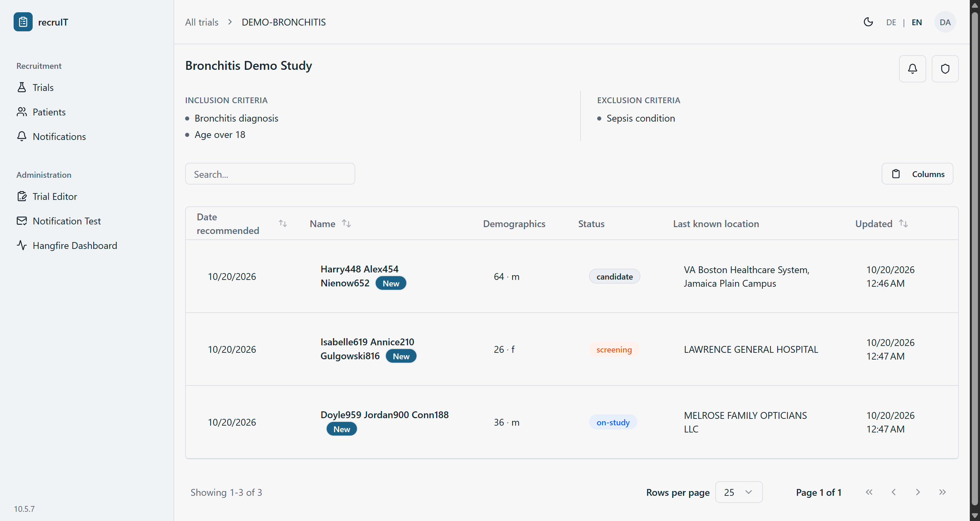
Task: Focus the Search input field
Action: (x=270, y=174)
